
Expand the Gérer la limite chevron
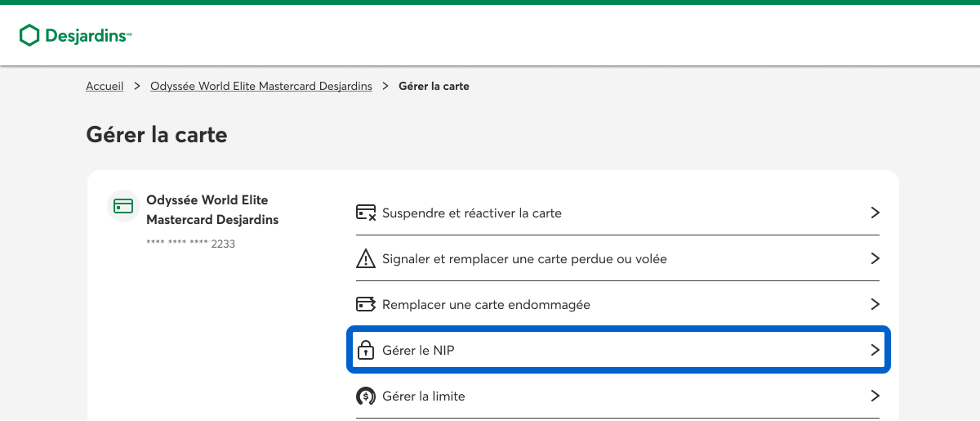[x=875, y=396]
